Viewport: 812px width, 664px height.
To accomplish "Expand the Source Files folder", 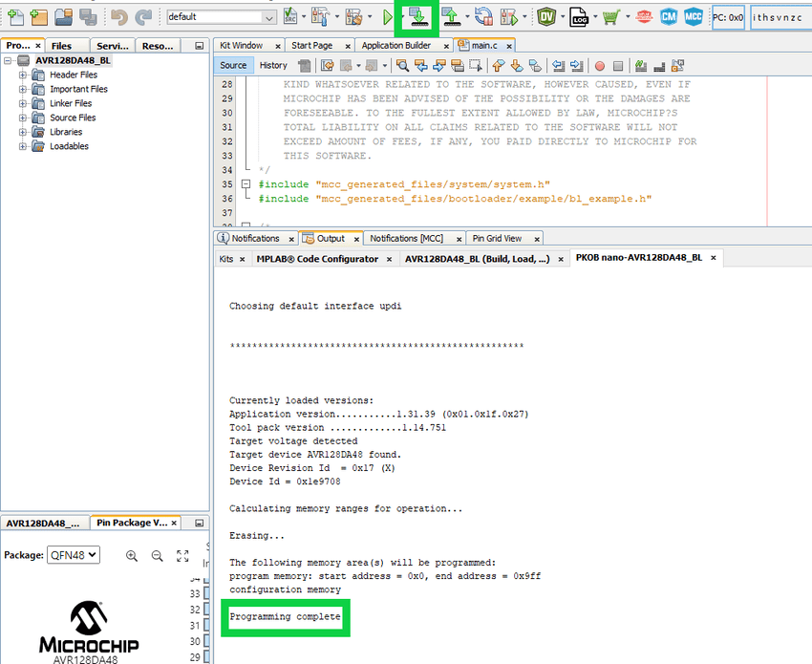I will pyautogui.click(x=23, y=118).
